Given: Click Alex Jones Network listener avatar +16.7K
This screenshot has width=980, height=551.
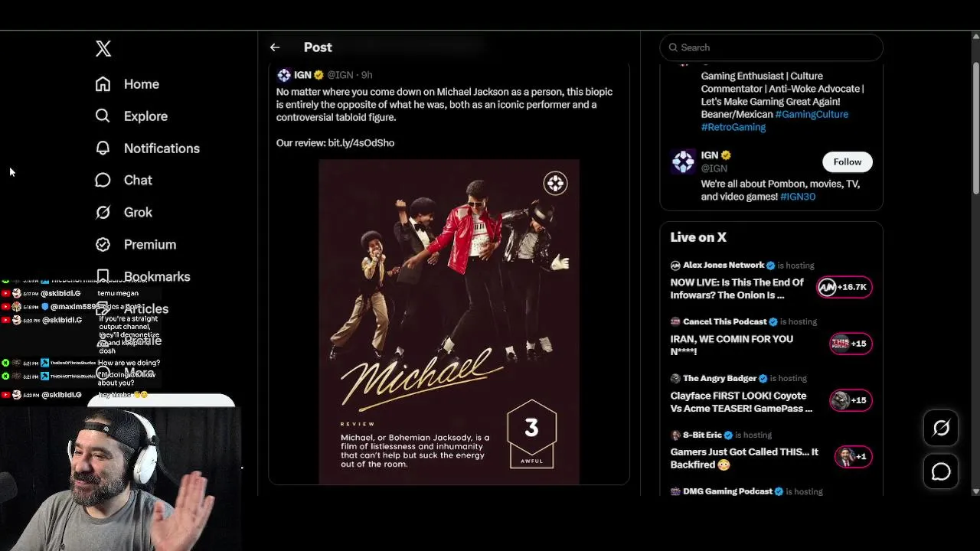Looking at the screenshot, I should [x=844, y=287].
